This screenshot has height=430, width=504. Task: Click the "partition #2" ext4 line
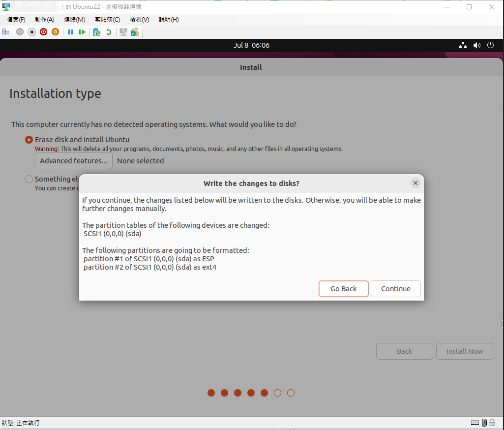point(150,267)
